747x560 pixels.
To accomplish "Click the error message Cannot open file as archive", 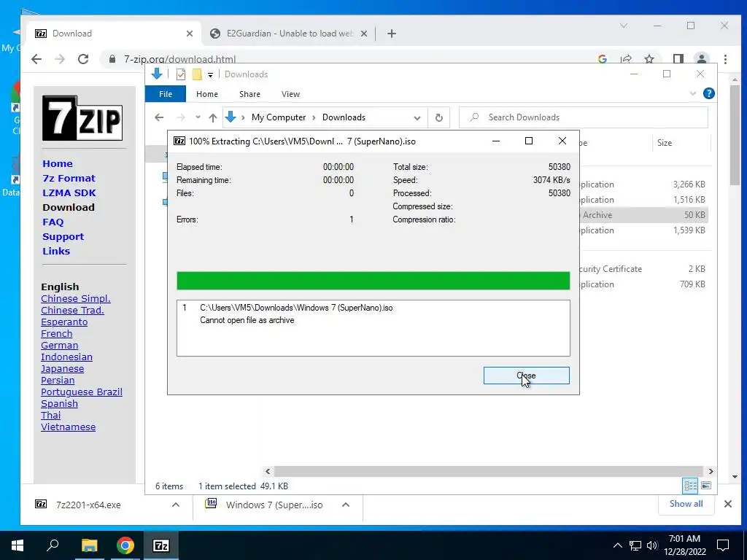I will pos(247,320).
